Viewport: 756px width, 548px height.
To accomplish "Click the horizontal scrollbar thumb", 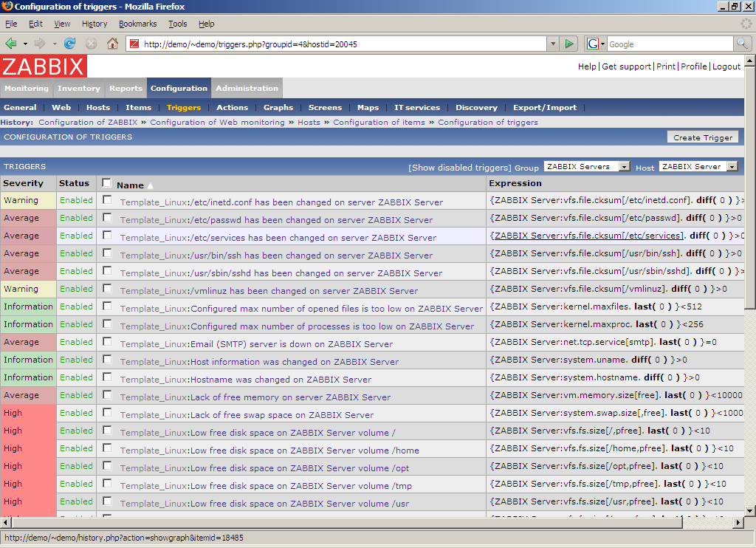I will (x=347, y=522).
